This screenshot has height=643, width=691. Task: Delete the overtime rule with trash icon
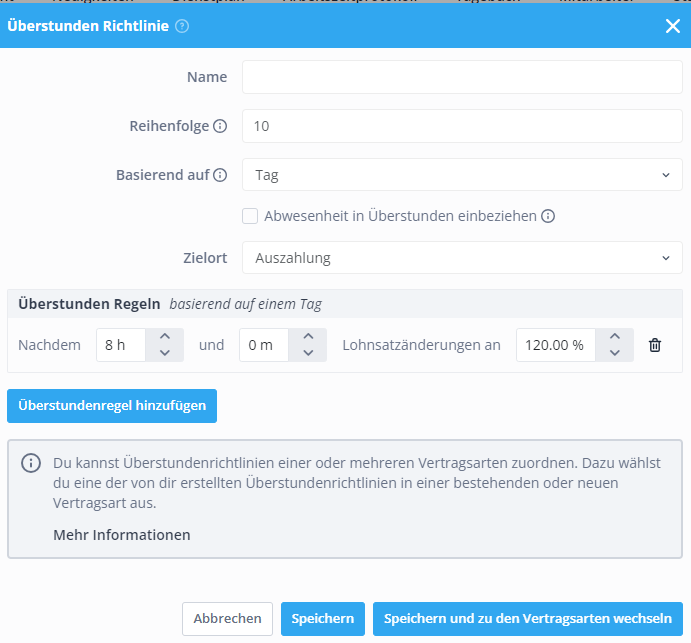pyautogui.click(x=655, y=345)
